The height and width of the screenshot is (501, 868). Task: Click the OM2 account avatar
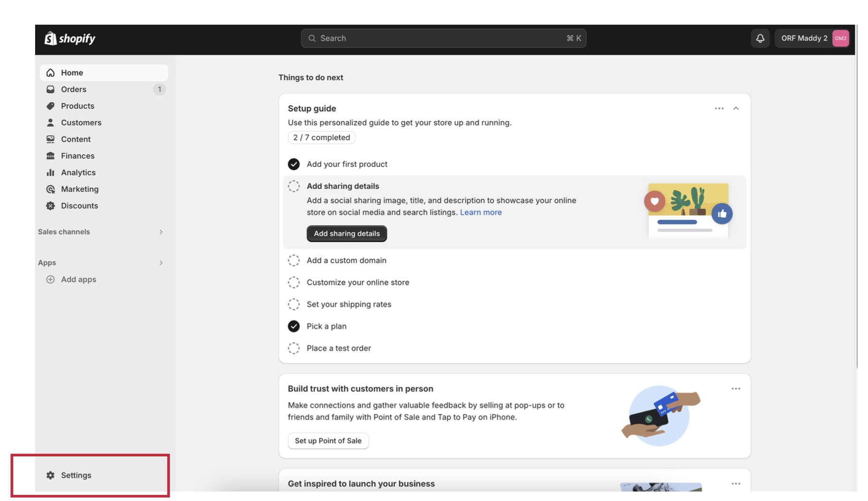tap(840, 38)
